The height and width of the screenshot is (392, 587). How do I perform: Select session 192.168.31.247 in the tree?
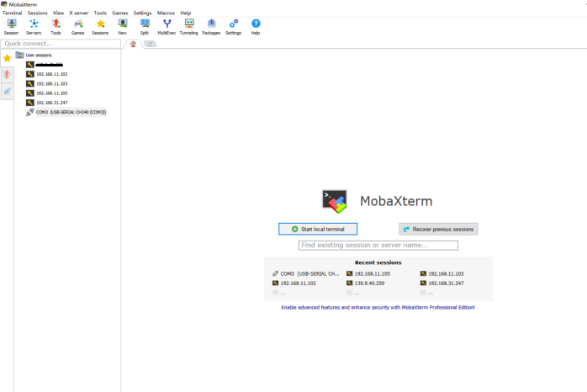tap(47, 103)
